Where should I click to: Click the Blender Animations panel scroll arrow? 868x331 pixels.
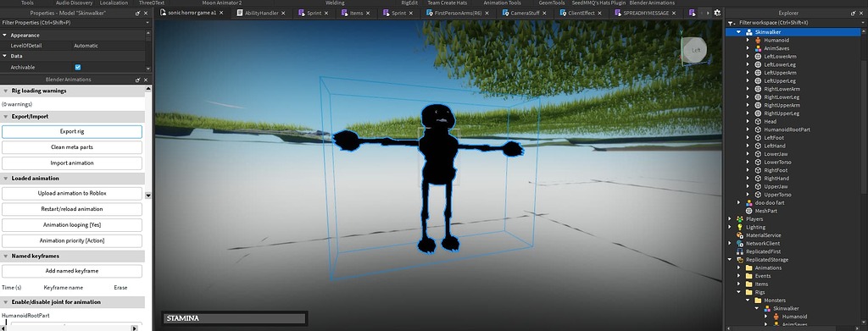[147, 195]
